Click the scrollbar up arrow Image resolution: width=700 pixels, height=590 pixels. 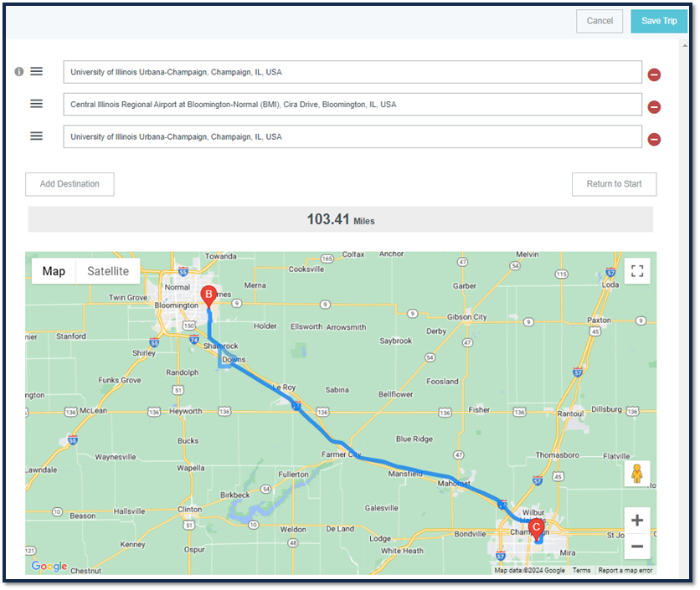(x=684, y=45)
